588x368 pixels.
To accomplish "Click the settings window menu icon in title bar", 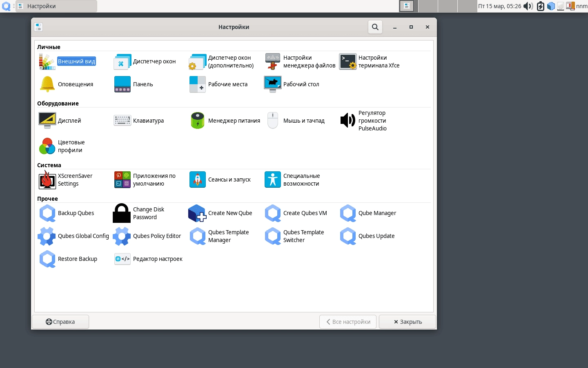I will 38,27.
